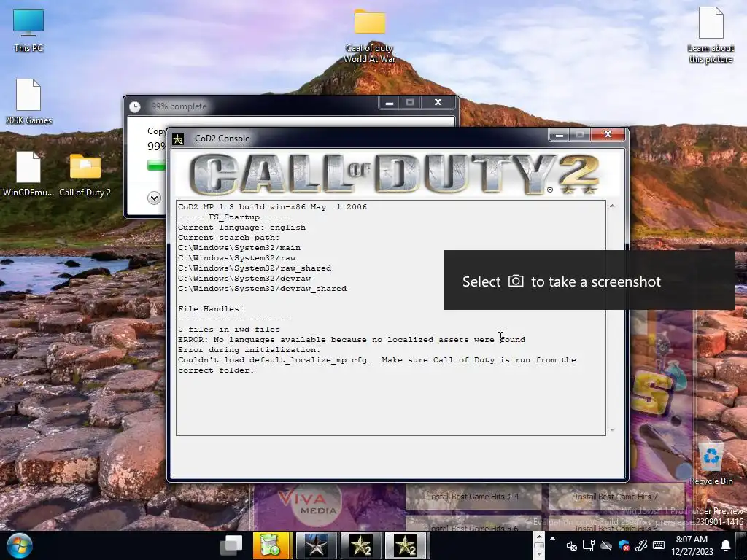Image resolution: width=747 pixels, height=560 pixels.
Task: Click console log scroll up arrow
Action: [612, 206]
